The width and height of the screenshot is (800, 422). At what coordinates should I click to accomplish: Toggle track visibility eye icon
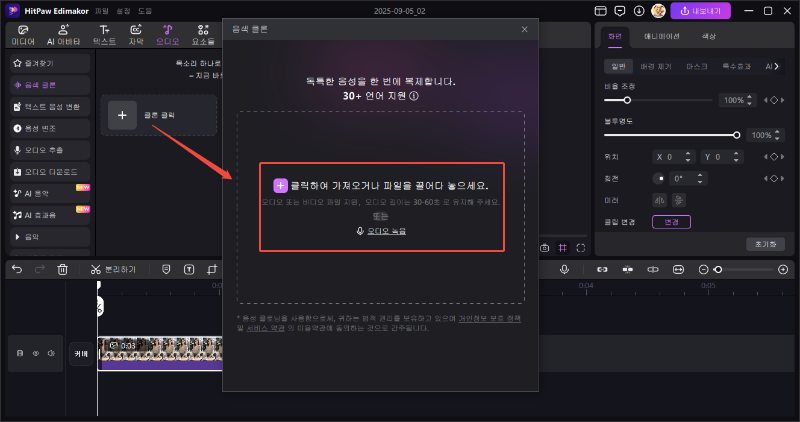click(36, 353)
